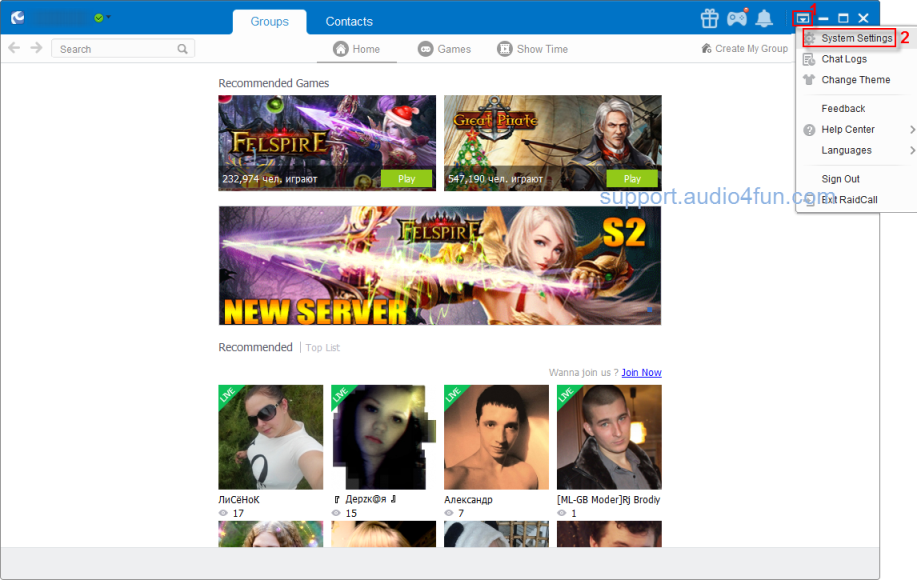Focus the Search input field

click(123, 49)
